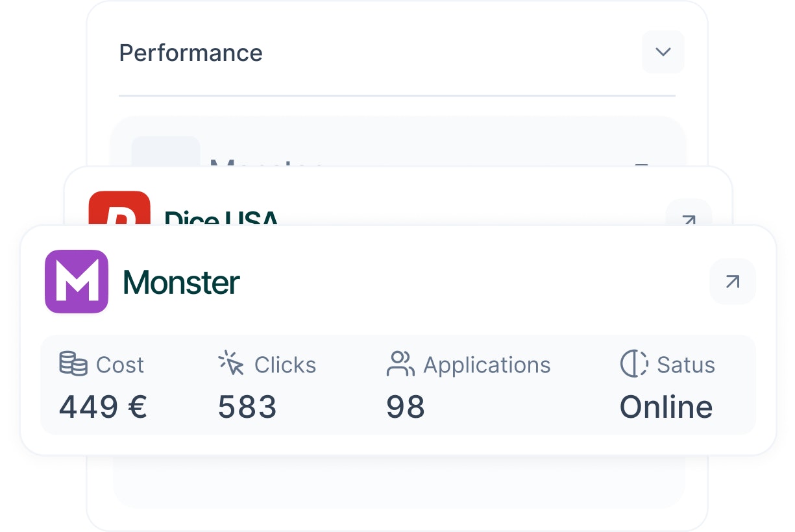Click the red Dice USA logo
Image resolution: width=795 pixels, height=532 pixels.
[119, 208]
